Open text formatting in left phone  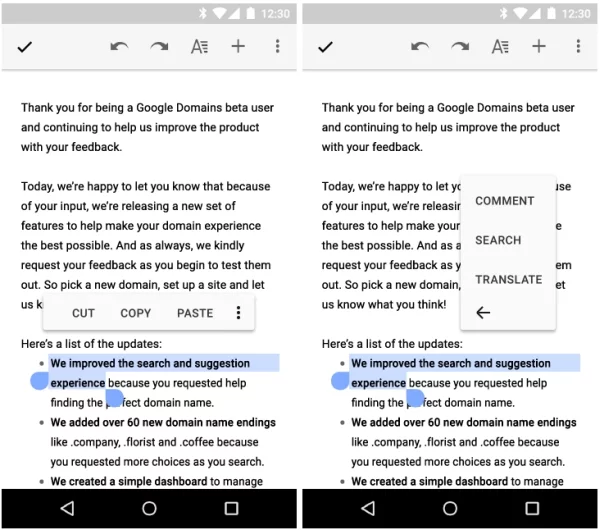[x=199, y=47]
